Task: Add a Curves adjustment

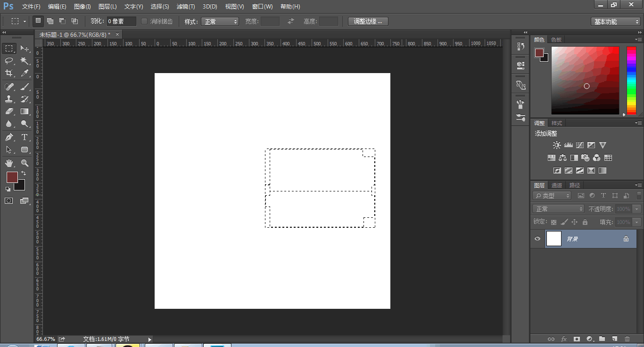Action: 580,145
